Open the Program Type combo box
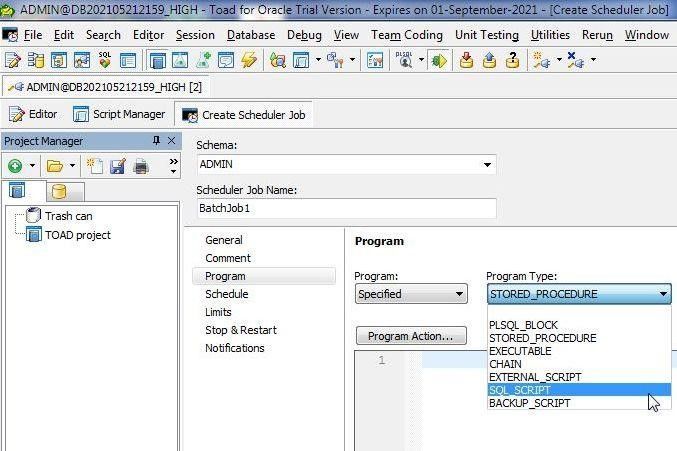The width and height of the screenshot is (677, 451). pyautogui.click(x=579, y=294)
